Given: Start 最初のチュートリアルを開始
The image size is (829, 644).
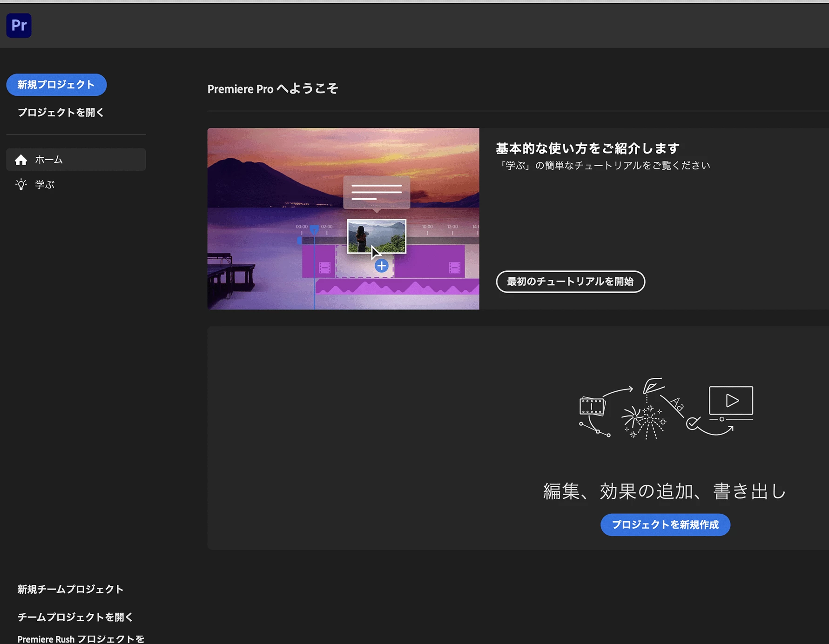Looking at the screenshot, I should [570, 282].
